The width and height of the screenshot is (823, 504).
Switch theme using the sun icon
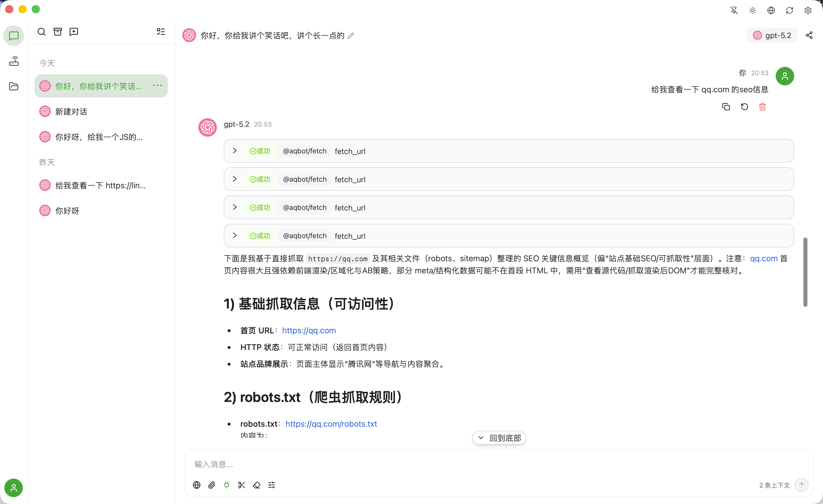click(x=752, y=10)
